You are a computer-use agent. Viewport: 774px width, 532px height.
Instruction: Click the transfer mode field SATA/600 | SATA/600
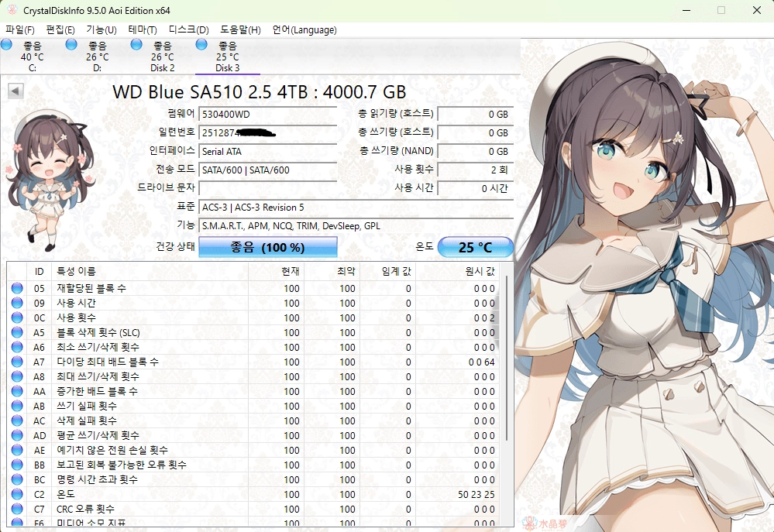(268, 170)
